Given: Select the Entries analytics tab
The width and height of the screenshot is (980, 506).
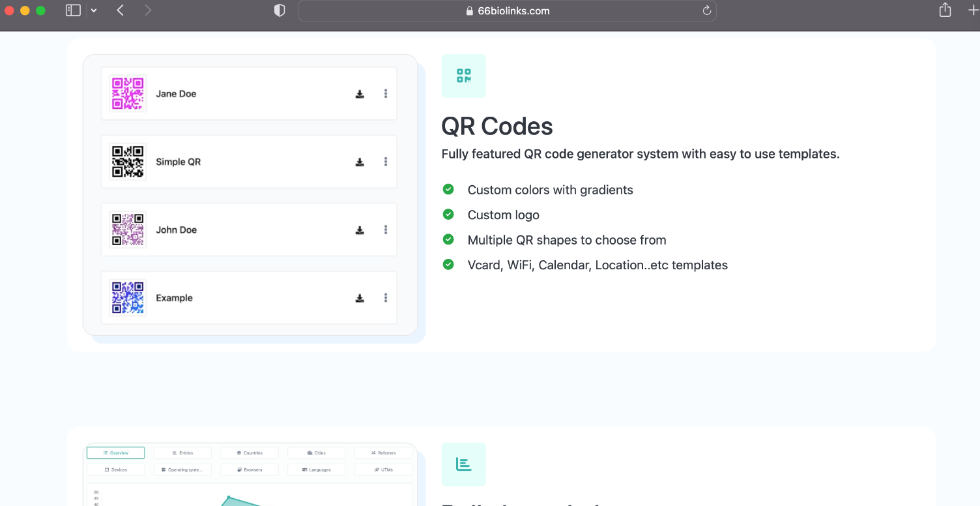Looking at the screenshot, I should (182, 453).
